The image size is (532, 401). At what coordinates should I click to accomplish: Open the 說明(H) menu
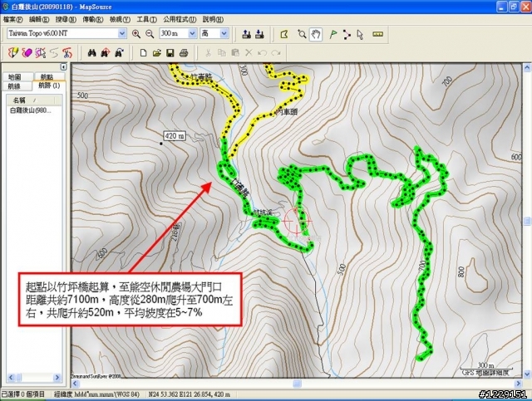pyautogui.click(x=213, y=19)
